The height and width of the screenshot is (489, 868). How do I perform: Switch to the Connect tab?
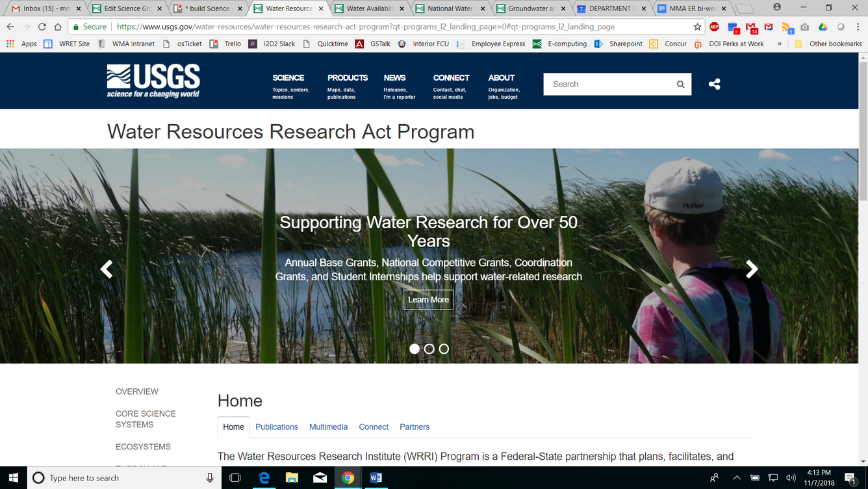tap(374, 427)
